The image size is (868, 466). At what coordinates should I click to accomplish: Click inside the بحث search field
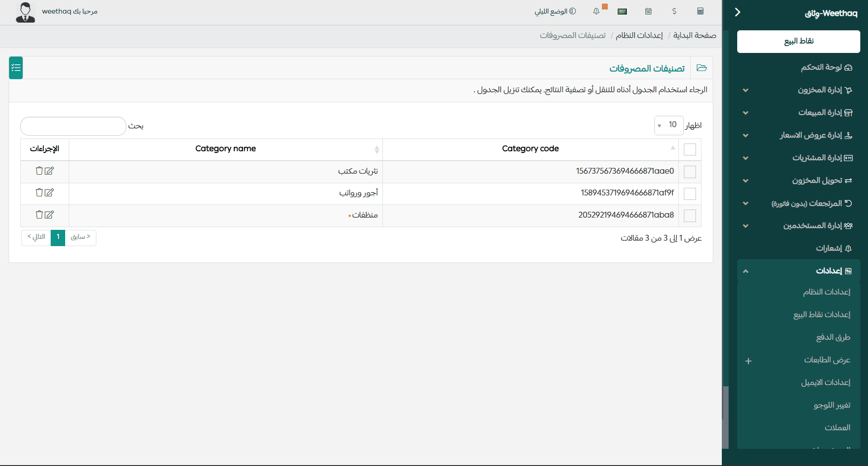point(72,126)
